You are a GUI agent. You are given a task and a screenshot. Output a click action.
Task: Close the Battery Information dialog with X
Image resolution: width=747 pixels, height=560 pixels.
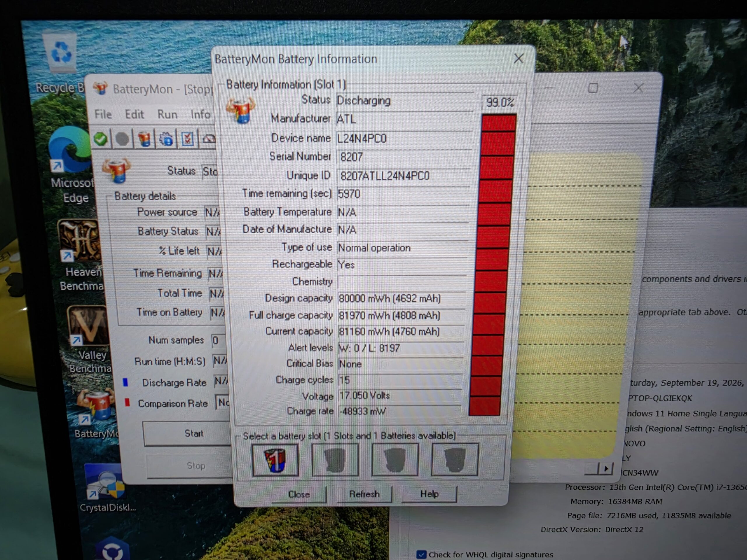click(519, 59)
